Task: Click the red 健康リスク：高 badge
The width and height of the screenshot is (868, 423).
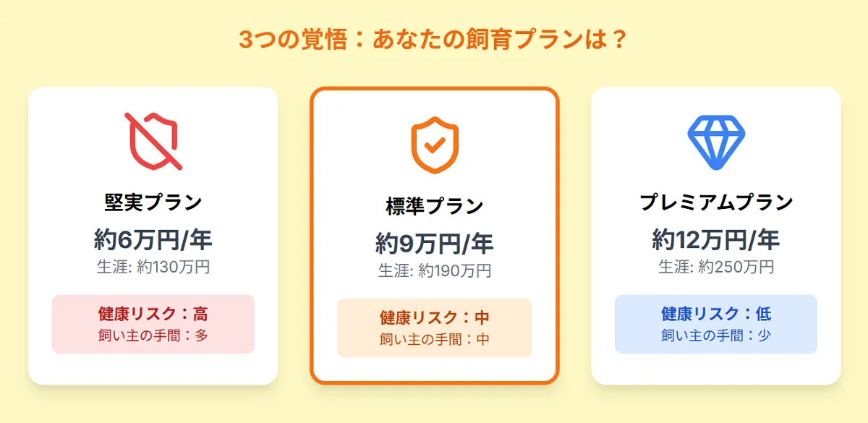Action: click(153, 324)
